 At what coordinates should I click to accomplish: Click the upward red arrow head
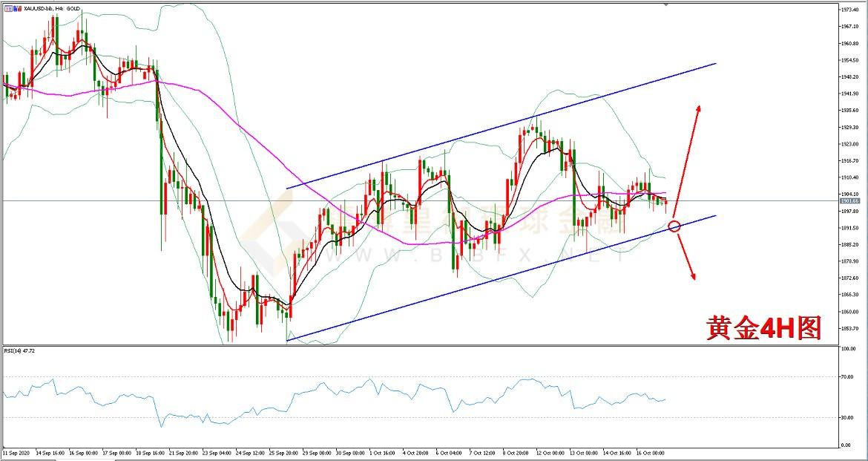[x=698, y=108]
